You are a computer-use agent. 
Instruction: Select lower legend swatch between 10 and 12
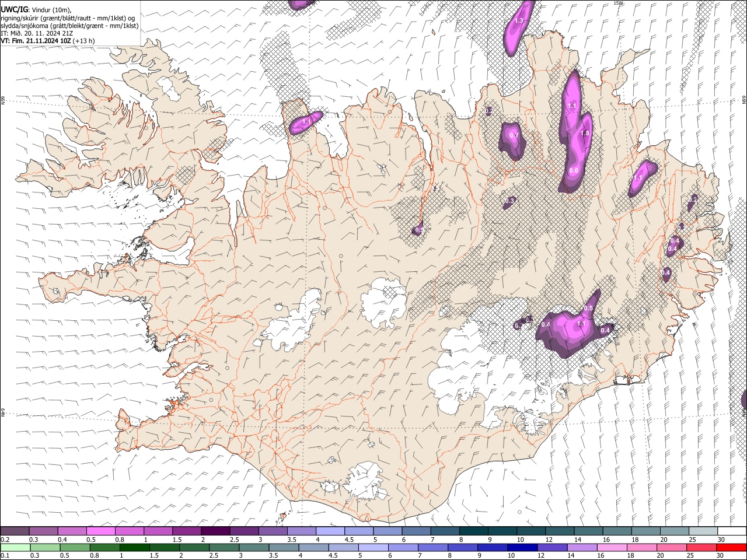(x=522, y=547)
